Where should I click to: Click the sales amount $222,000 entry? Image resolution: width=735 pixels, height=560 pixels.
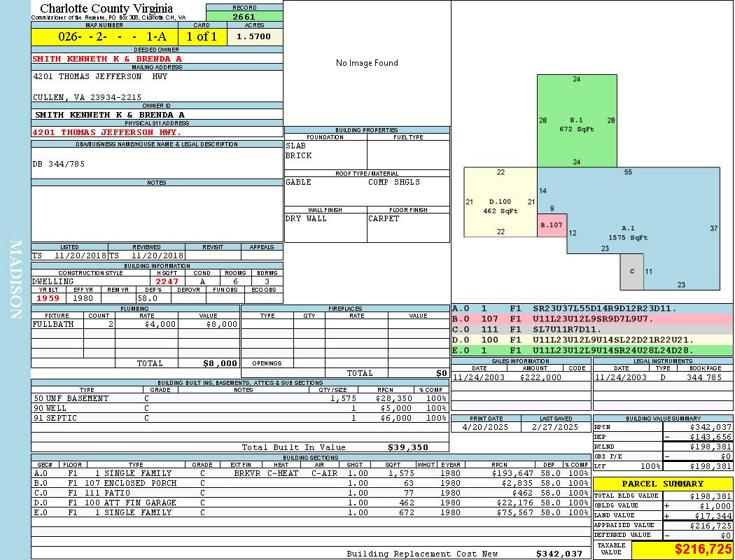[x=540, y=377]
